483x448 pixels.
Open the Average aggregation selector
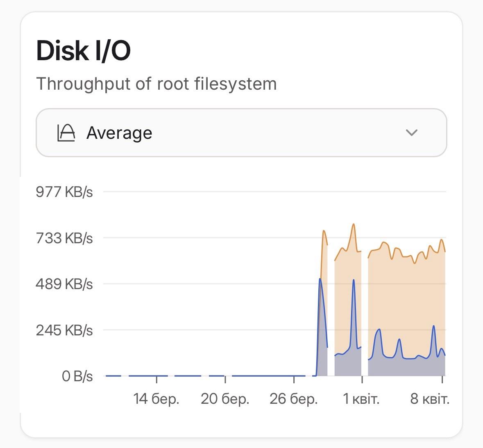241,133
